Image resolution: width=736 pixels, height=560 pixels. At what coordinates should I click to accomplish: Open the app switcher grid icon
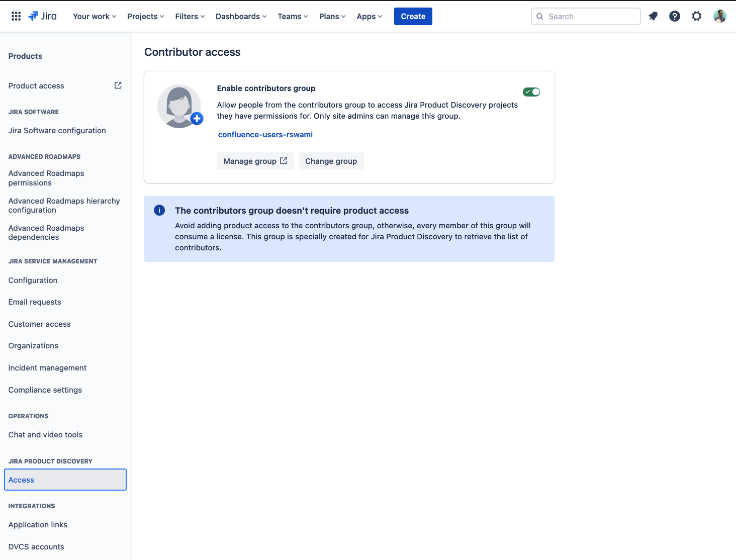[16, 16]
